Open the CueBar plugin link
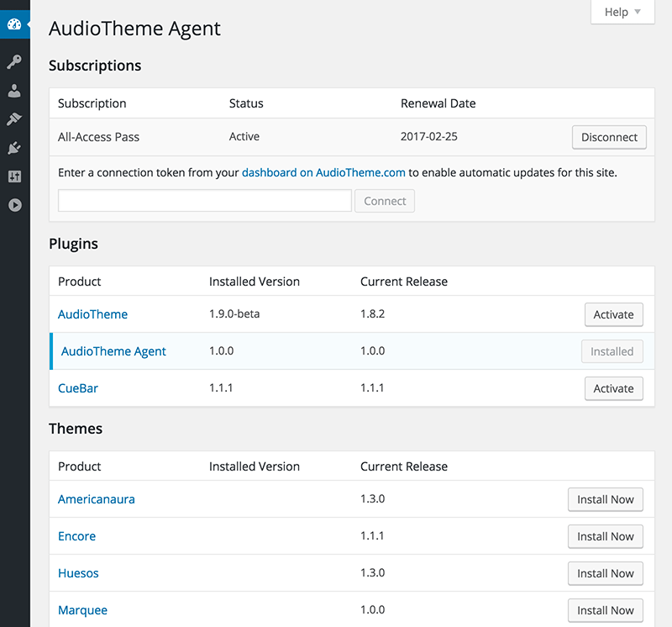 click(78, 388)
